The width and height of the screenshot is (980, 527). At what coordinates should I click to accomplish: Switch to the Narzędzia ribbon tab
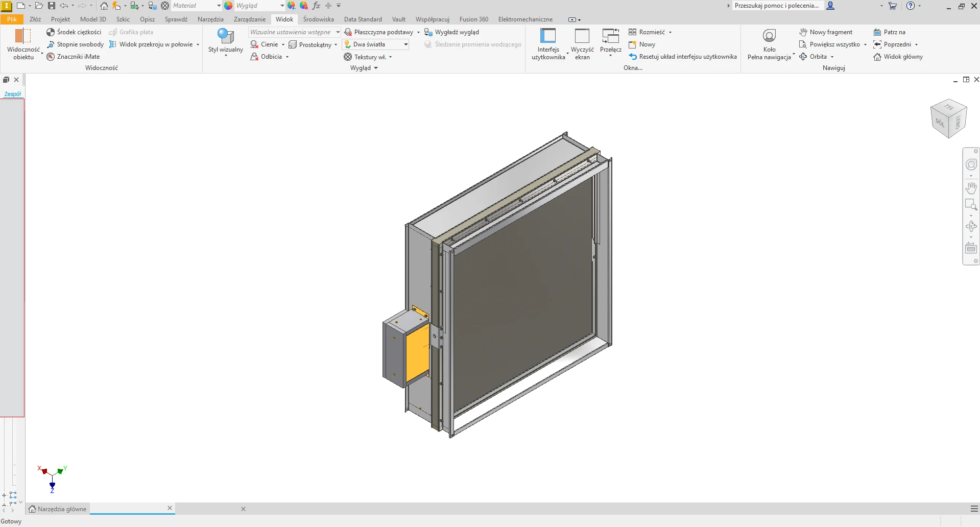(x=210, y=19)
